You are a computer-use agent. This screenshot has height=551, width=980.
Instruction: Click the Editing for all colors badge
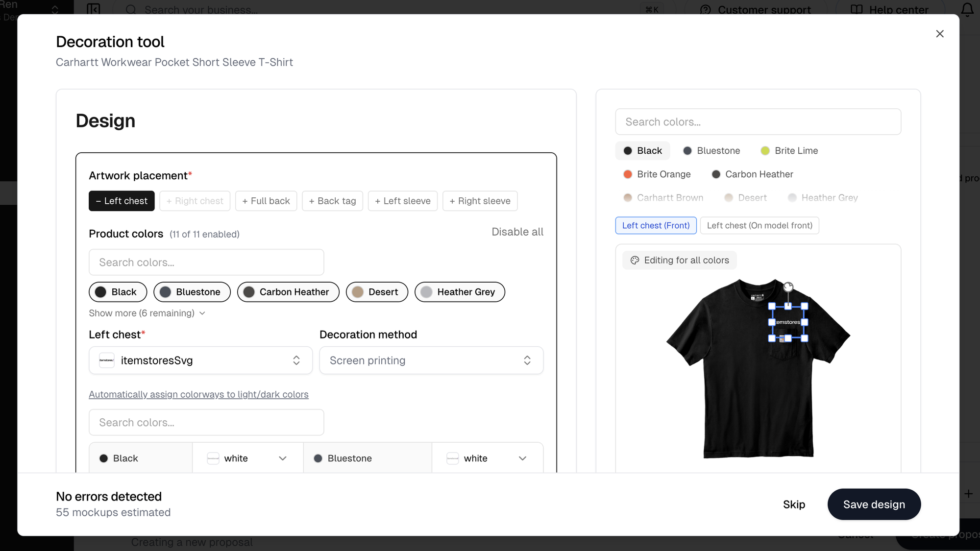(x=679, y=260)
